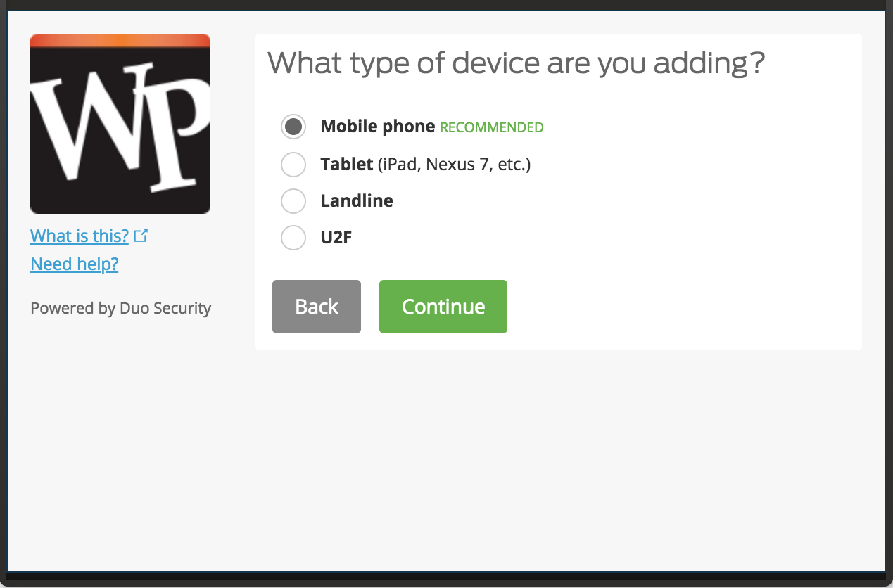
Task: Select the Mobile phone radio button
Action: tap(293, 127)
